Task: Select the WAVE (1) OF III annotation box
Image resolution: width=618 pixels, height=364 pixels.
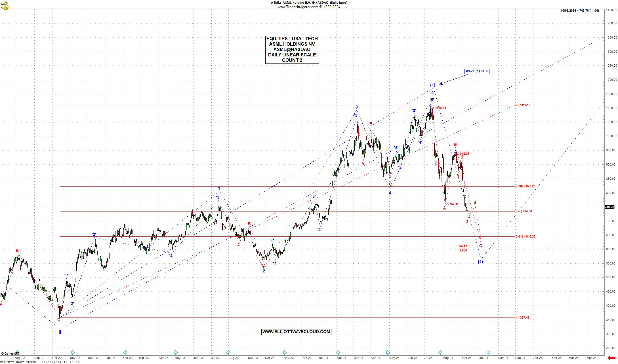Action: [x=476, y=71]
